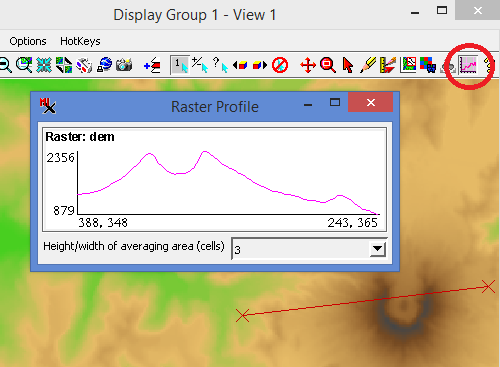
Task: Click the red no-selection cancel icon
Action: pos(280,65)
